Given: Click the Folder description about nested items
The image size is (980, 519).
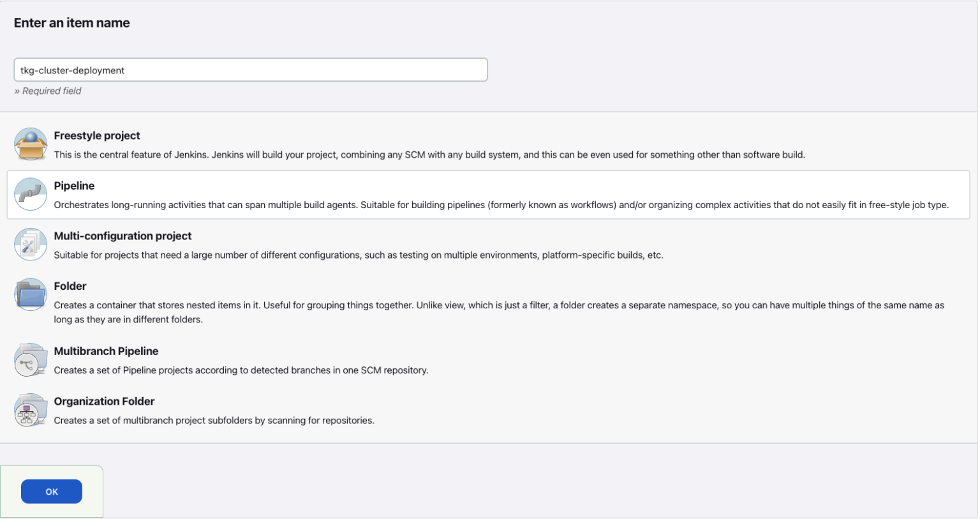Looking at the screenshot, I should (498, 306).
